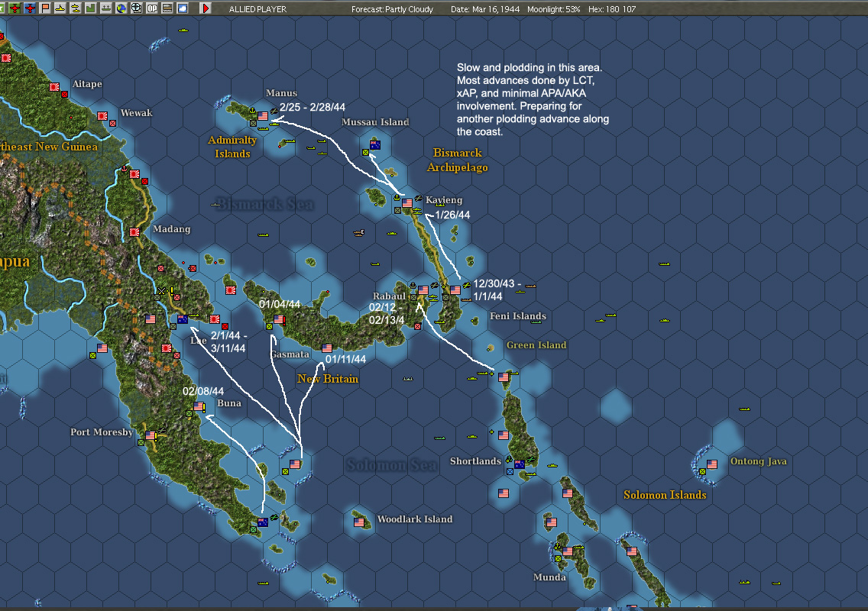Click the Solomon Islands map label
Viewport: 868px width, 611px height.
click(665, 495)
